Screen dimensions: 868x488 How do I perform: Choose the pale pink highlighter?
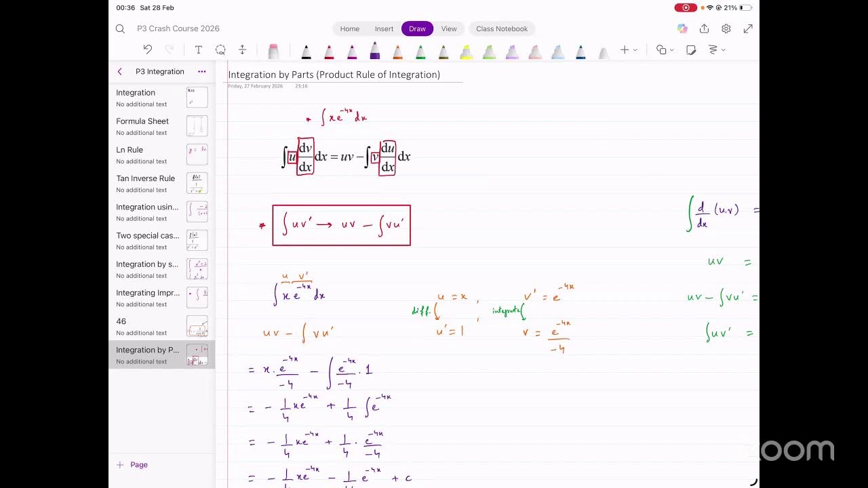534,52
